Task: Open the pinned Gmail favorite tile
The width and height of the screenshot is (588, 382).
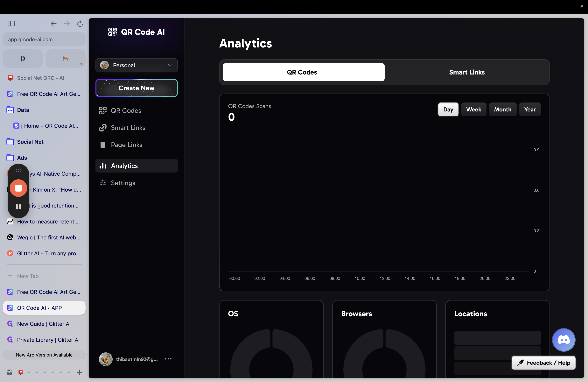Action: pos(66,59)
